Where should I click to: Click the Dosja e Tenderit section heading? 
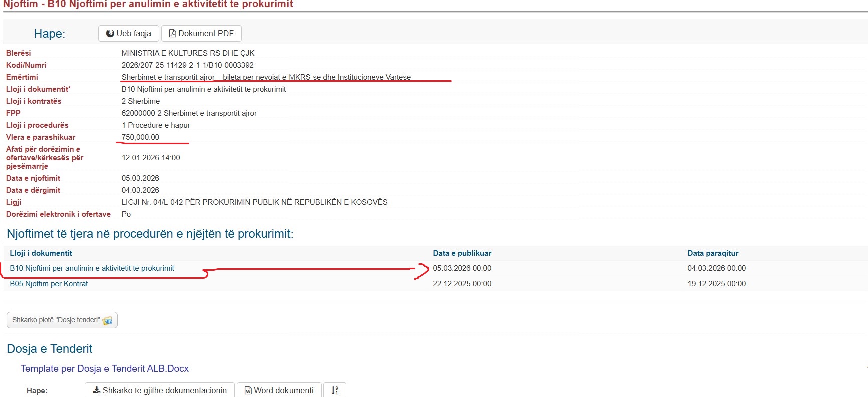pos(49,349)
